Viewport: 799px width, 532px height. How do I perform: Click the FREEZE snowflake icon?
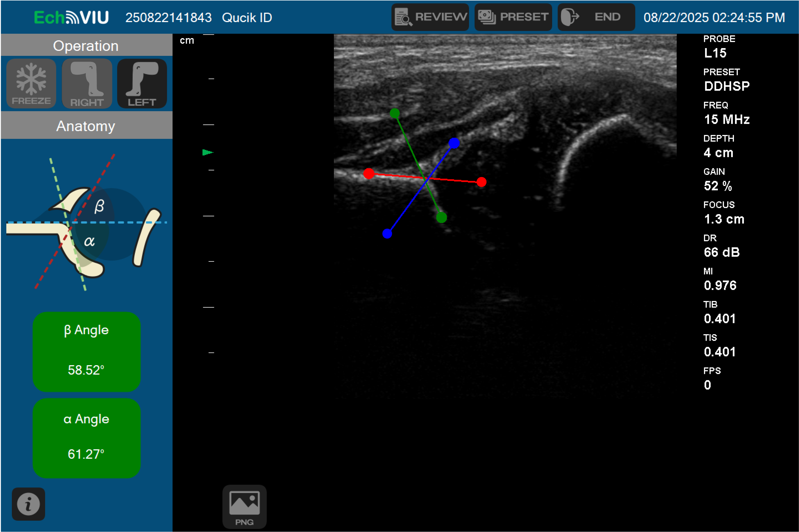[31, 83]
